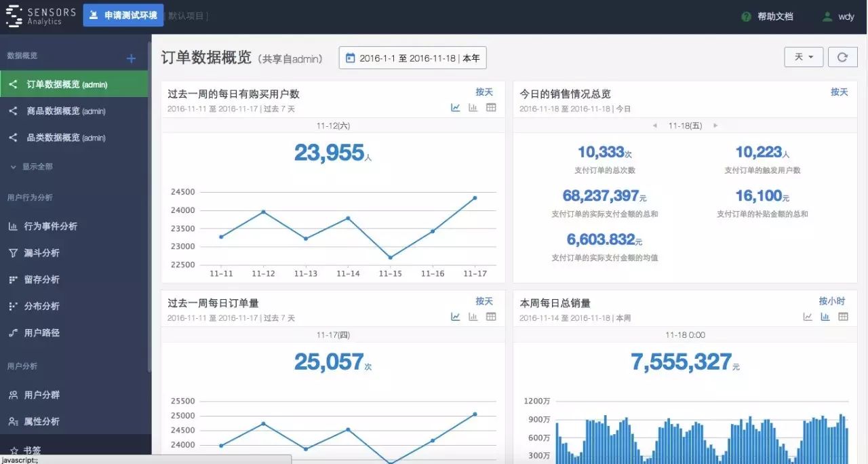Screen dimensions: 868x464
Task: Click the wdy user avatar icon
Action: coord(827,16)
